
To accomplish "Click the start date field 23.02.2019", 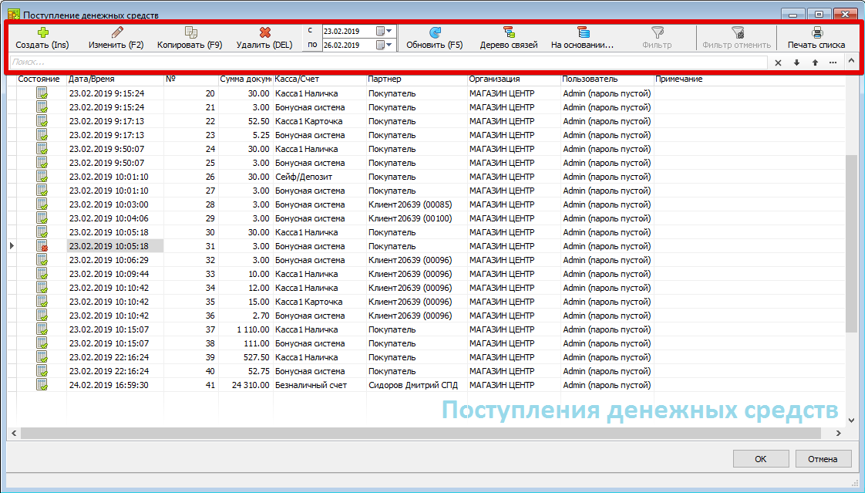I will (348, 31).
